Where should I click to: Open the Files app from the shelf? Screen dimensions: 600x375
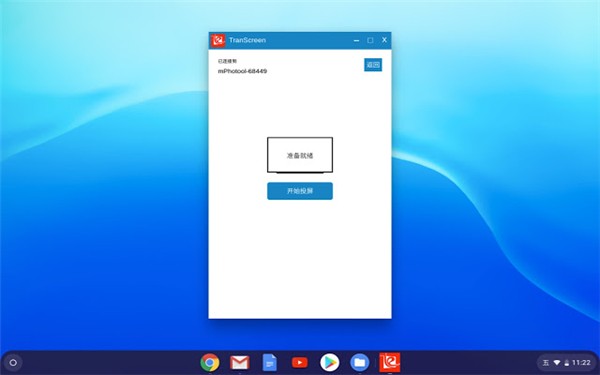[359, 362]
